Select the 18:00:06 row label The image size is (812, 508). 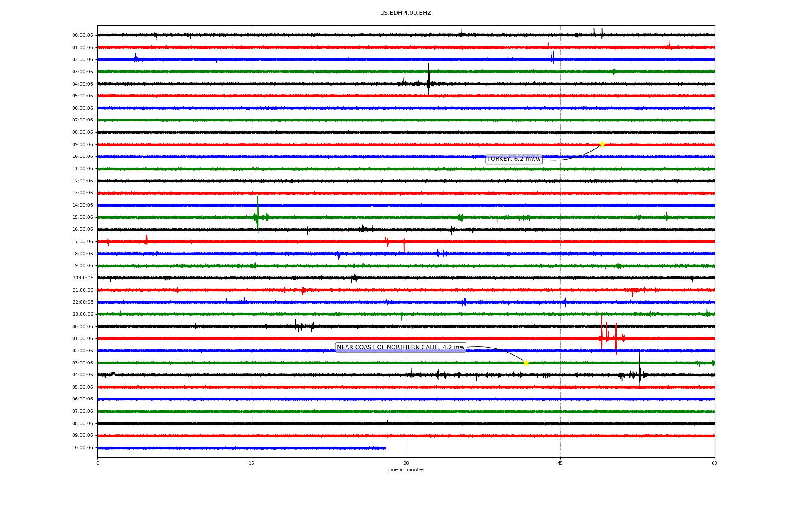(82, 254)
